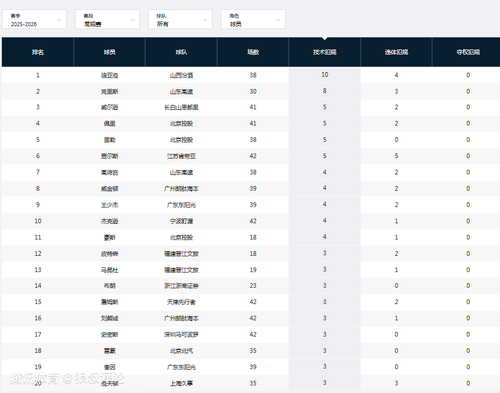This screenshot has width=500, height=393.
Task: Click team 北京控股 in rank 4 row
Action: 181,124
